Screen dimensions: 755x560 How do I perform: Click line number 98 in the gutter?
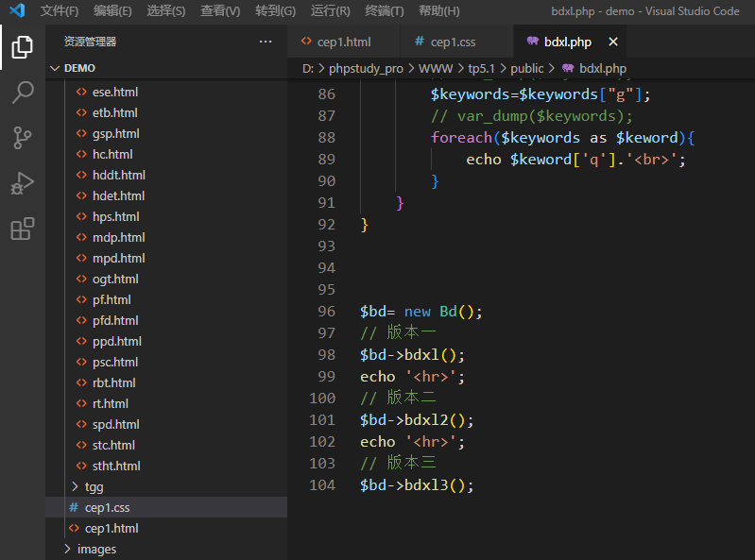click(326, 355)
